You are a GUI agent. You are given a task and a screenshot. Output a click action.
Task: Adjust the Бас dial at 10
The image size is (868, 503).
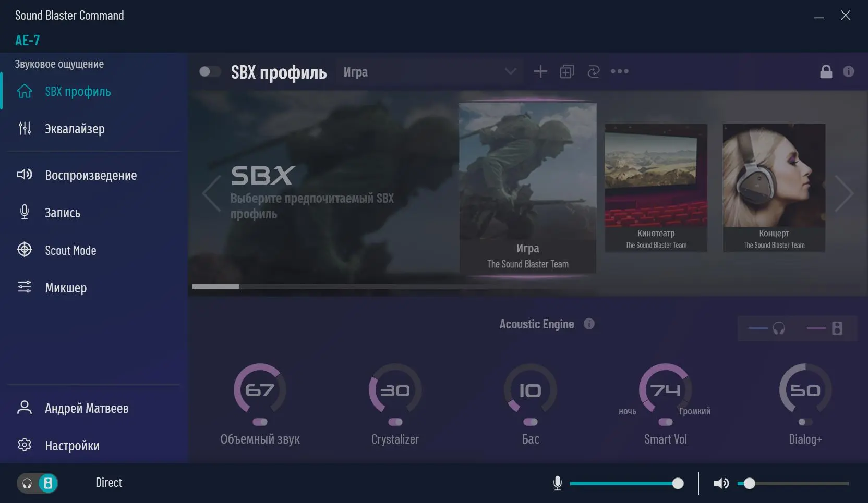coord(531,389)
